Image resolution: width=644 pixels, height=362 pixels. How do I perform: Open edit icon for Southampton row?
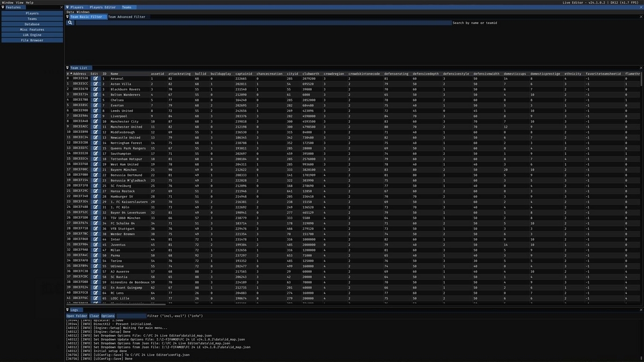point(96,153)
